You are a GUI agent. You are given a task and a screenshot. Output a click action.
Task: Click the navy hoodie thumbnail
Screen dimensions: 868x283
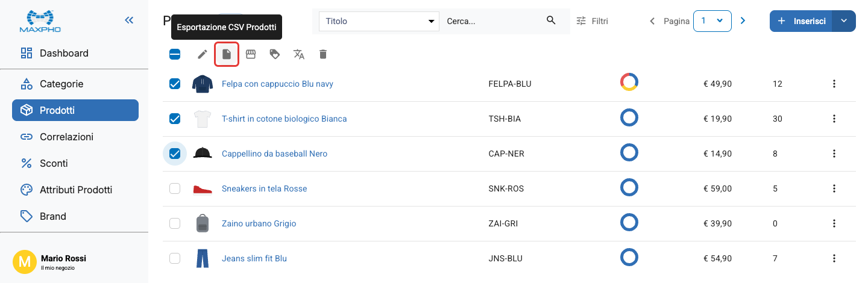click(203, 84)
